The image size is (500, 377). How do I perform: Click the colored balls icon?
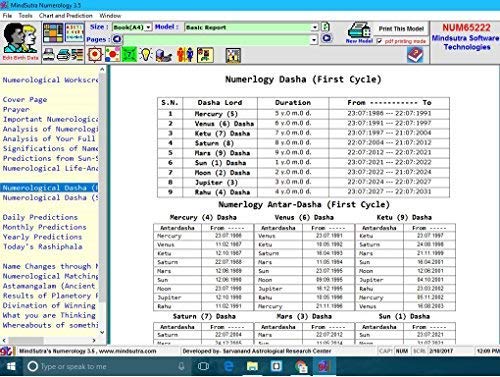[x=112, y=55]
